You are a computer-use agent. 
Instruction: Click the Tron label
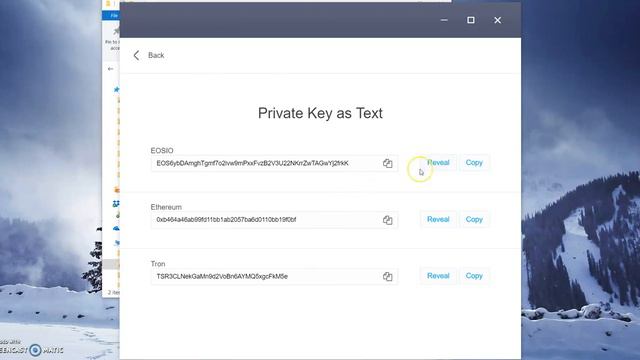point(158,264)
